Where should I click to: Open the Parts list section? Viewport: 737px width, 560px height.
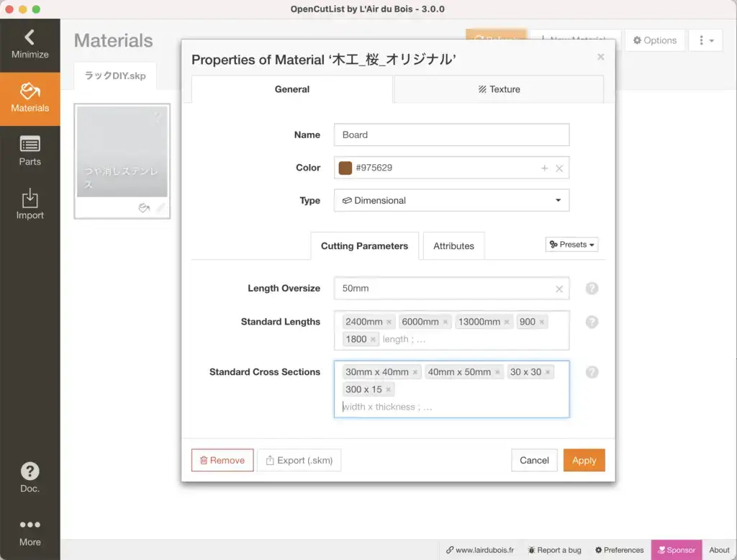(x=30, y=151)
